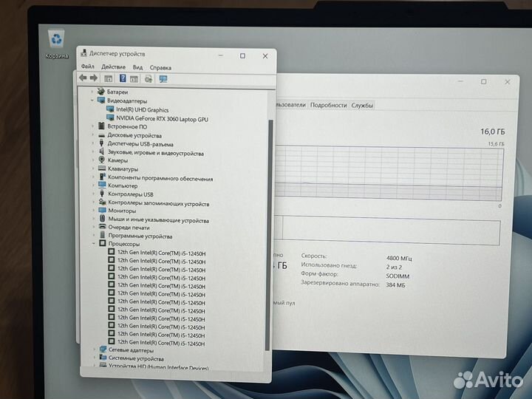
Task: Click the memory usage graph in Task Manager
Action: point(389,173)
